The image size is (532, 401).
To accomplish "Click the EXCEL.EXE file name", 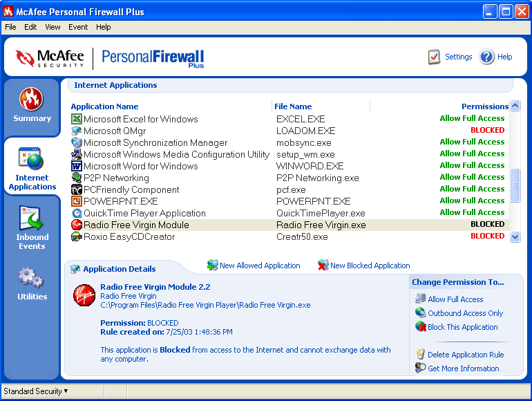I will click(301, 119).
